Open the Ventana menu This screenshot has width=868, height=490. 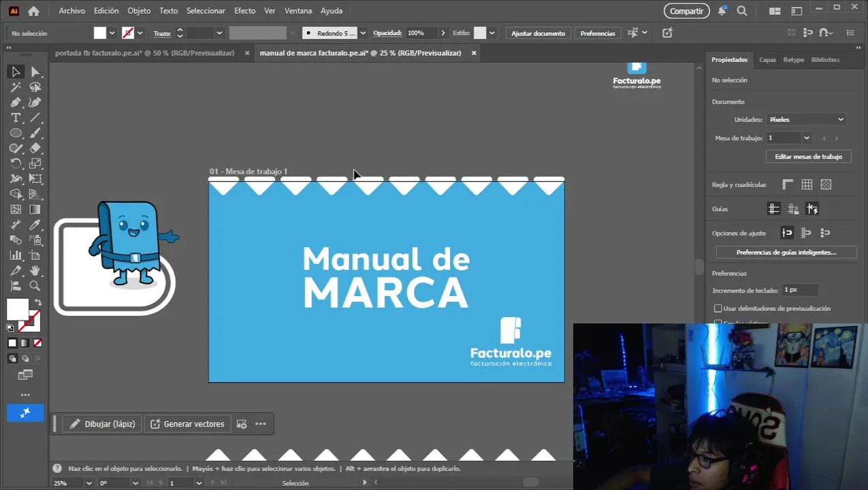(x=298, y=11)
